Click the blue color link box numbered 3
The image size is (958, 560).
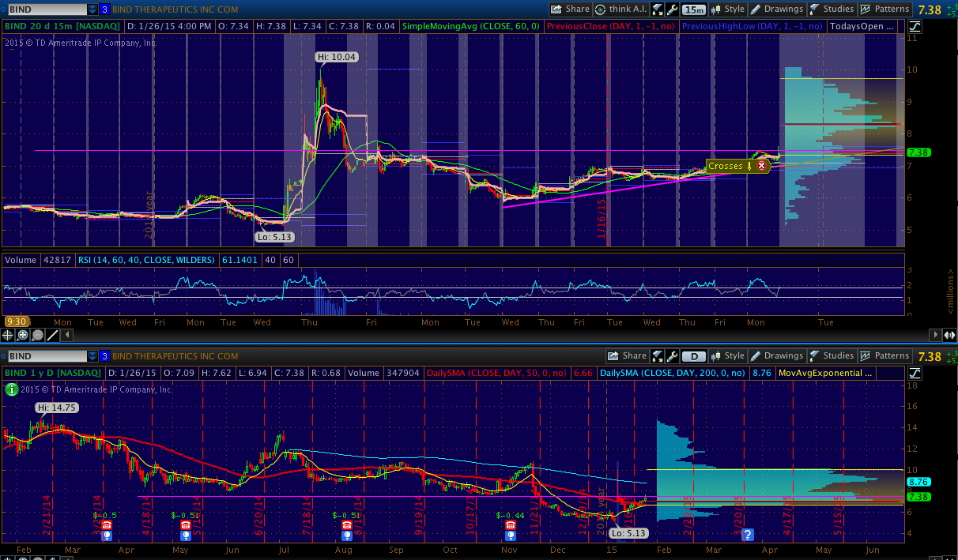click(x=104, y=9)
